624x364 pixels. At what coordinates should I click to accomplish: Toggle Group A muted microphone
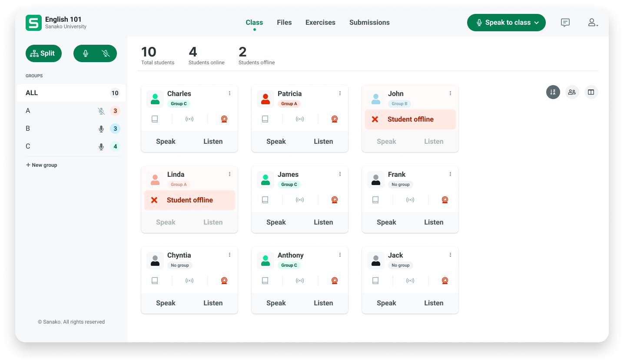pyautogui.click(x=101, y=111)
